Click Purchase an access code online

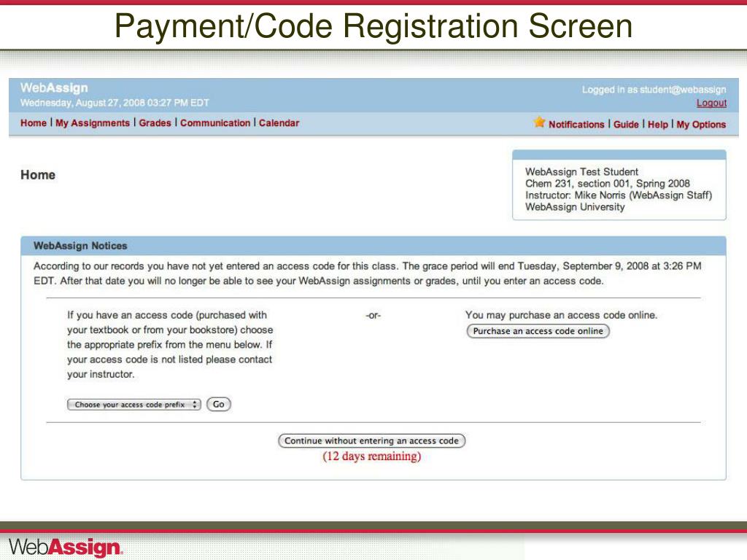(x=538, y=331)
